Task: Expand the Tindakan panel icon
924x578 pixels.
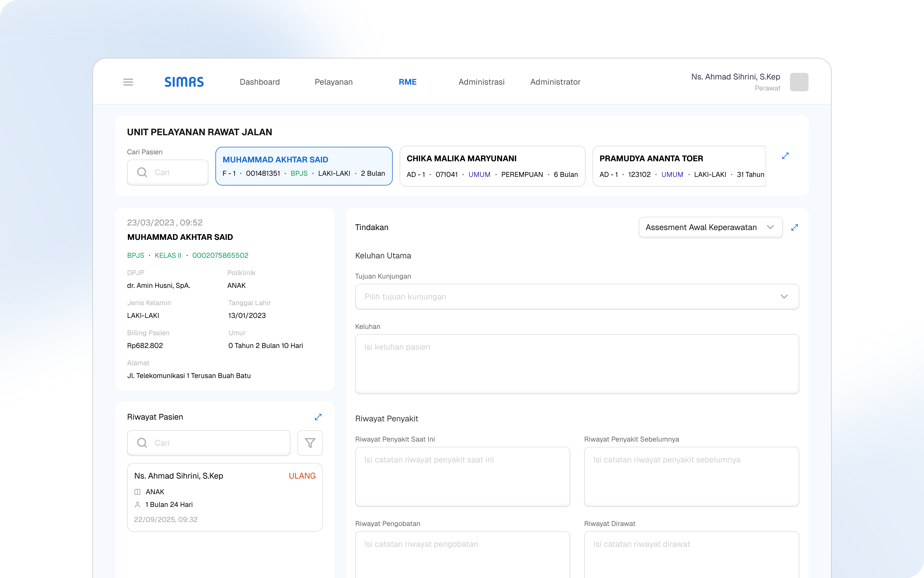Action: pyautogui.click(x=795, y=227)
